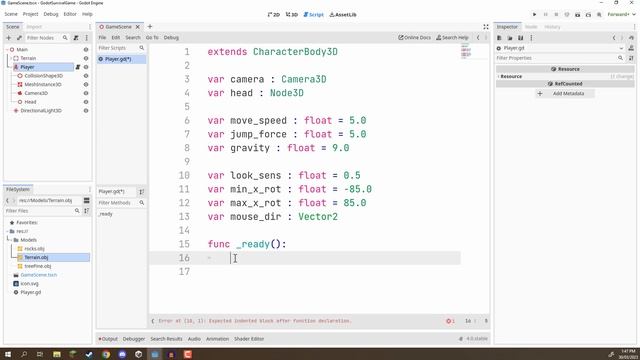Toggle visibility of Terrain node
The height and width of the screenshot is (360, 640).
(86, 58)
